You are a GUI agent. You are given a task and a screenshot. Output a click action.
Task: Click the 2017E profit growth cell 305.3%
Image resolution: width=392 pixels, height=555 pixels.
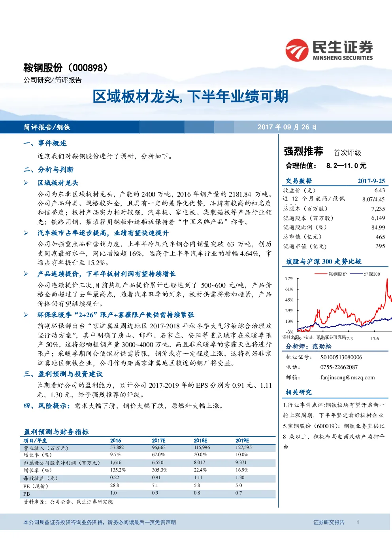click(159, 470)
